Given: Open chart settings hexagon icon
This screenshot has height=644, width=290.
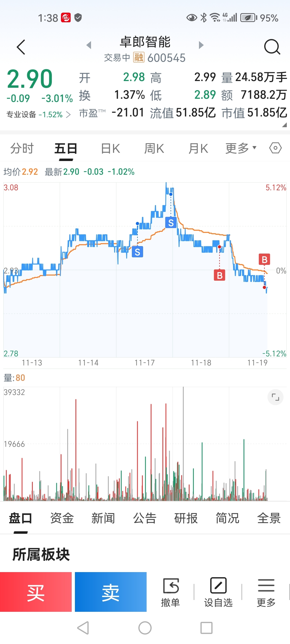Looking at the screenshot, I should [275, 148].
